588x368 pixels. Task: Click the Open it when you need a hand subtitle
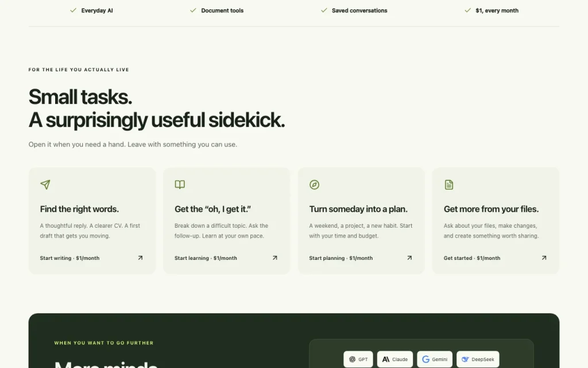[133, 144]
